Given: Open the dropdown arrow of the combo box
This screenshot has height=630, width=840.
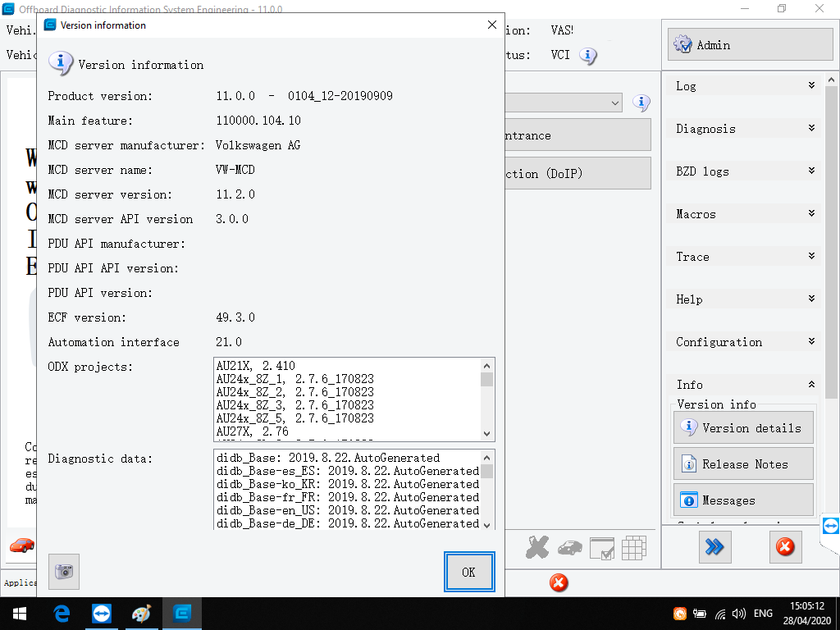Looking at the screenshot, I should pyautogui.click(x=615, y=103).
